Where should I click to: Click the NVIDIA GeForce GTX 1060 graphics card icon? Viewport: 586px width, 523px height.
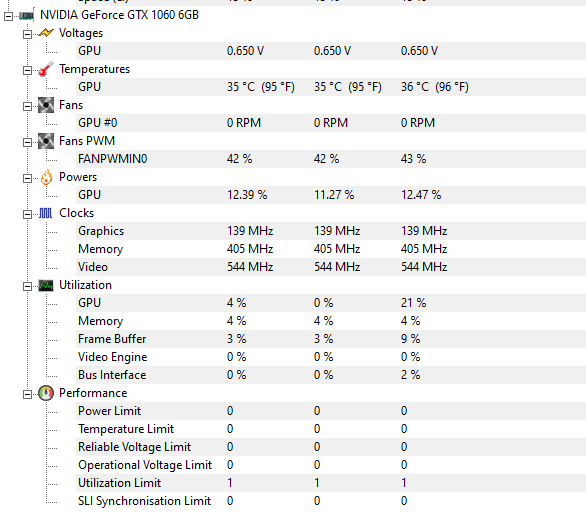point(27,16)
